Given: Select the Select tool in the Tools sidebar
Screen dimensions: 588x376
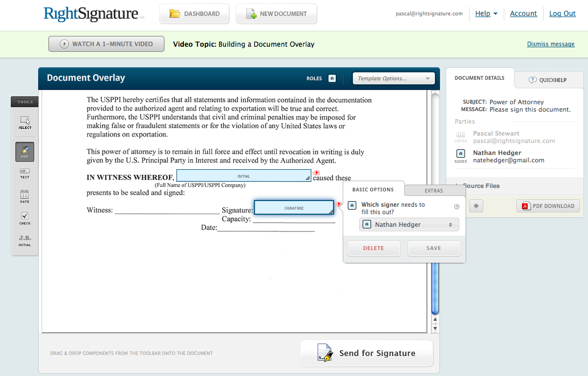Looking at the screenshot, I should pyautogui.click(x=24, y=122).
